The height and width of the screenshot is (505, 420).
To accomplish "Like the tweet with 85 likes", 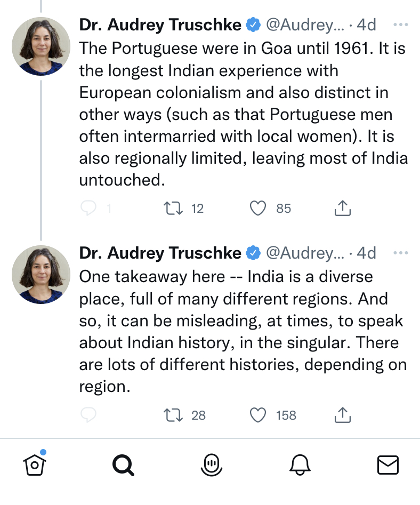I will coord(258,208).
